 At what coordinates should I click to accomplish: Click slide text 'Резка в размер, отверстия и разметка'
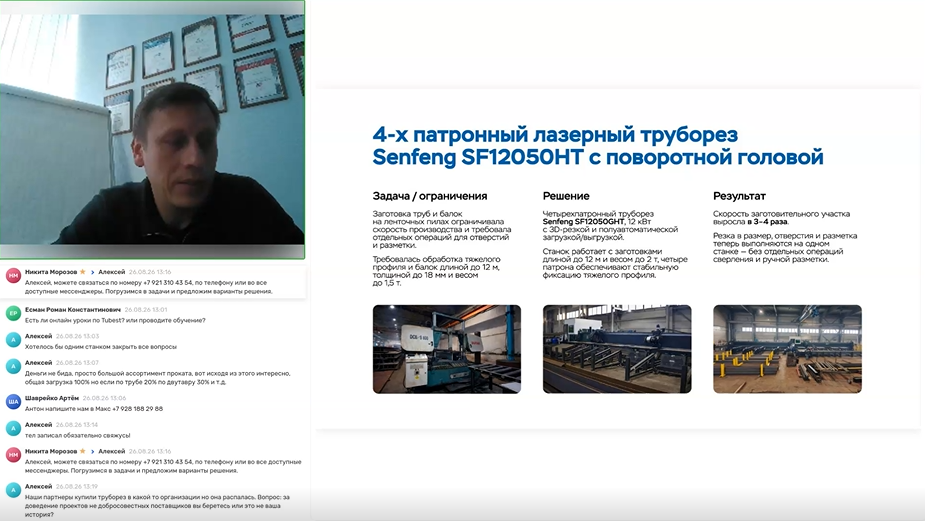[785, 236]
